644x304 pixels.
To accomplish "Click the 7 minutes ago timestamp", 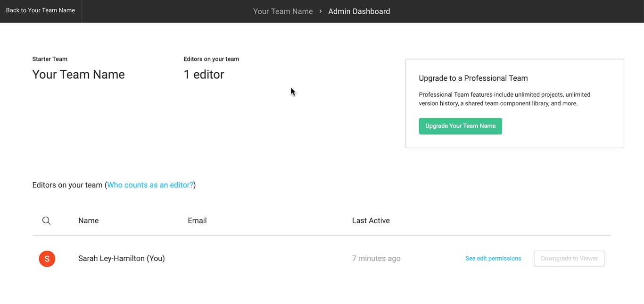I will click(376, 259).
